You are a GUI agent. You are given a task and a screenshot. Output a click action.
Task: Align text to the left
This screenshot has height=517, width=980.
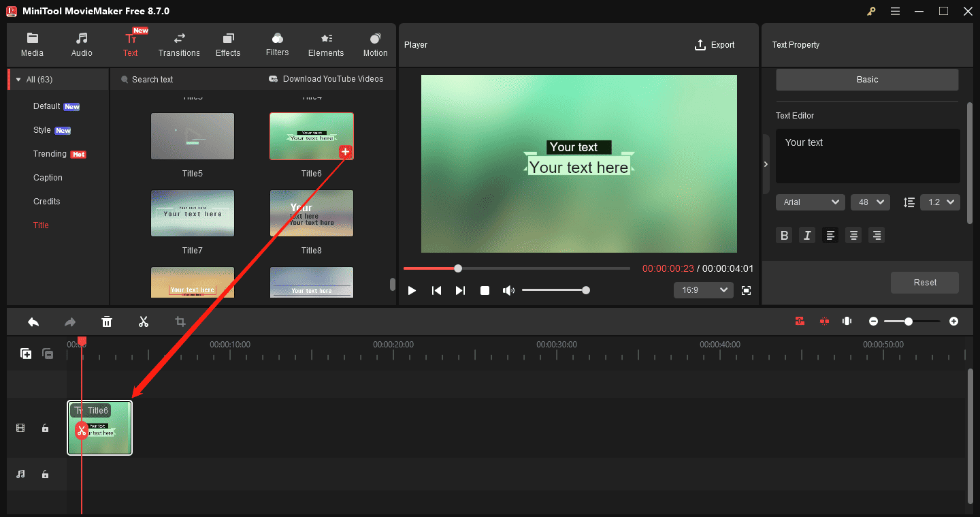pyautogui.click(x=830, y=235)
